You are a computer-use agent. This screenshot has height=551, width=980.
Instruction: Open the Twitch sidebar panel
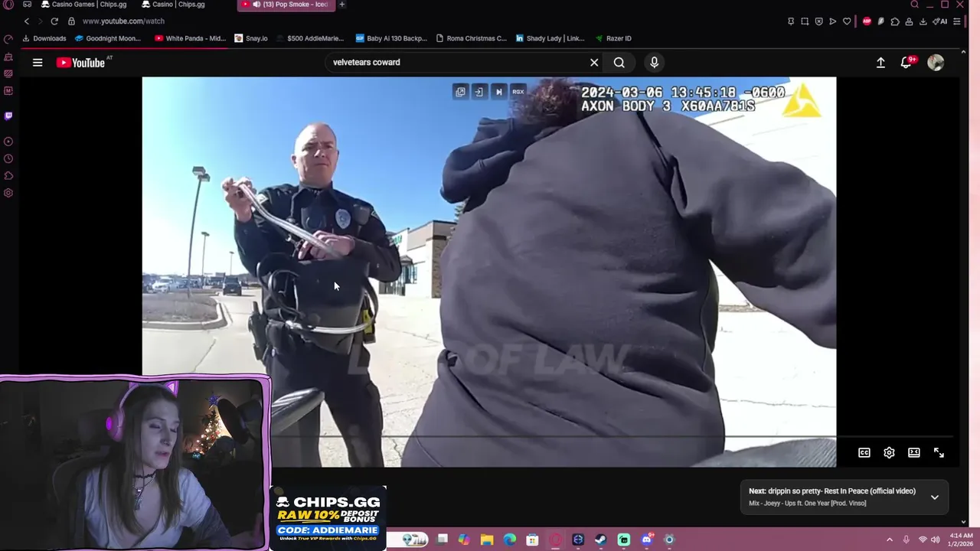coord(8,116)
